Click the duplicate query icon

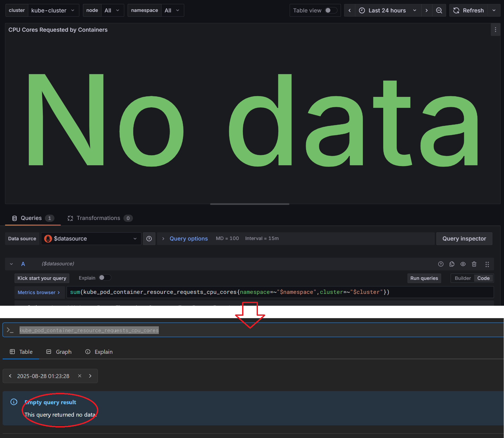pos(452,264)
